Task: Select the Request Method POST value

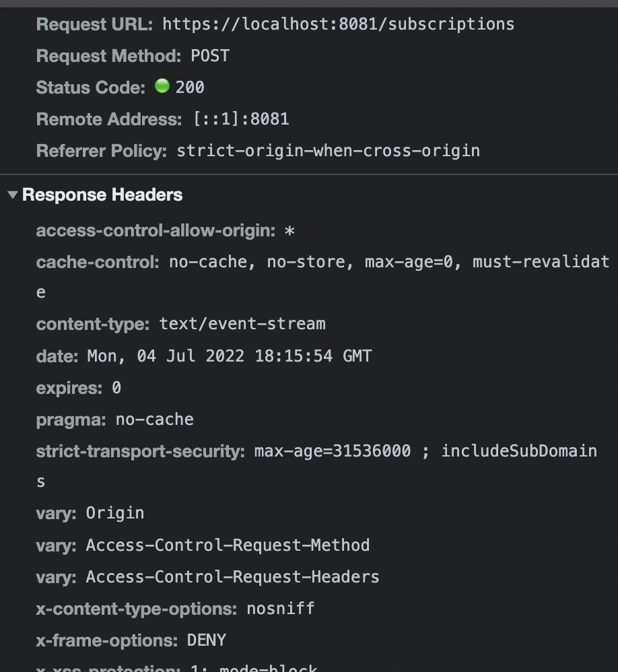Action: click(x=209, y=56)
